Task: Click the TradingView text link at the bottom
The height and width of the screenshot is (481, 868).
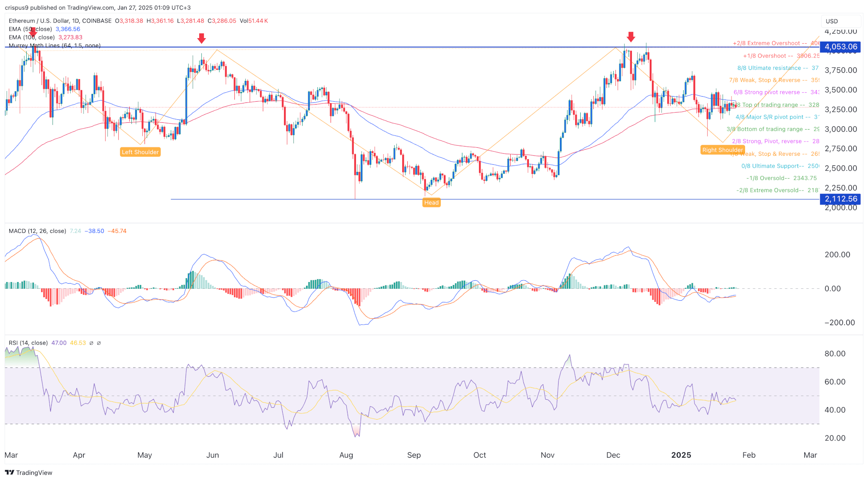Action: coord(34,473)
